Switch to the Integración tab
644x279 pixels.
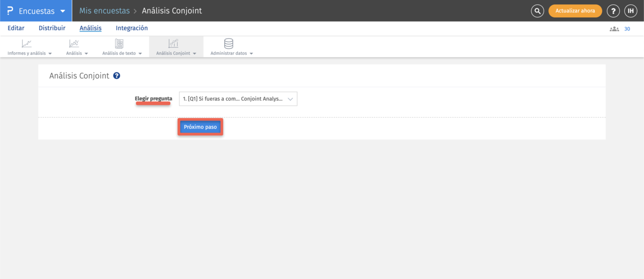[x=131, y=28]
